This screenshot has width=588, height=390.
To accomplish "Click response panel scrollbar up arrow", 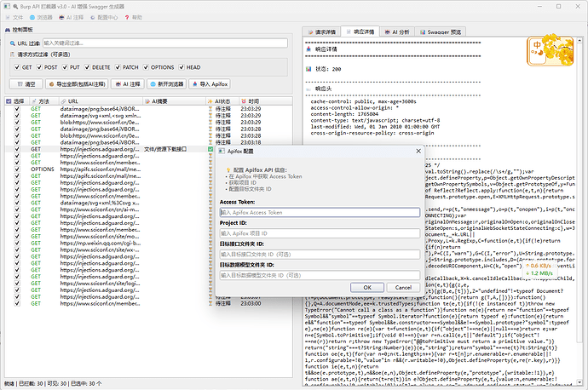I will 579,40.
